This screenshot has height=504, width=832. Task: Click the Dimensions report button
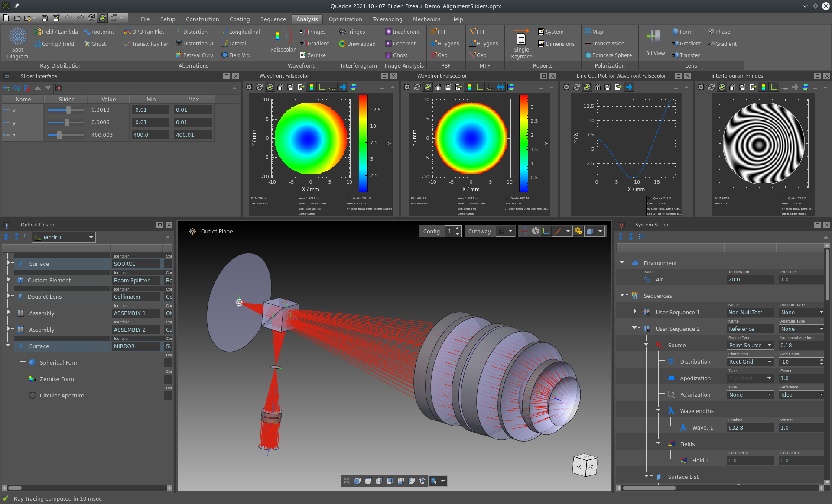point(556,44)
